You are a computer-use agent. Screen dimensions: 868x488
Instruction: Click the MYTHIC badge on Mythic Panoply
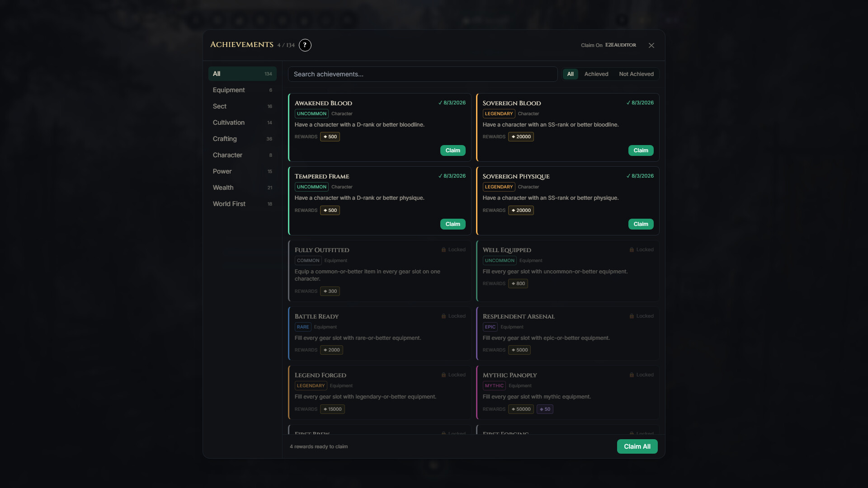[494, 386]
